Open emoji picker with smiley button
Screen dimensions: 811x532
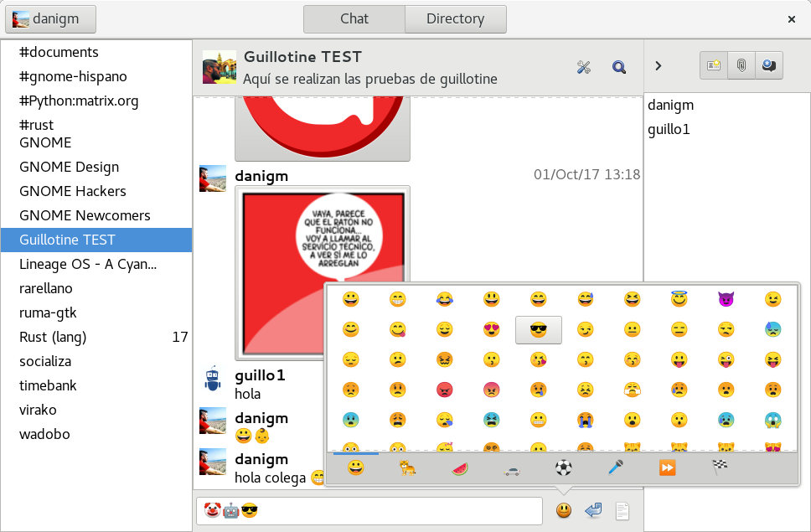(564, 511)
